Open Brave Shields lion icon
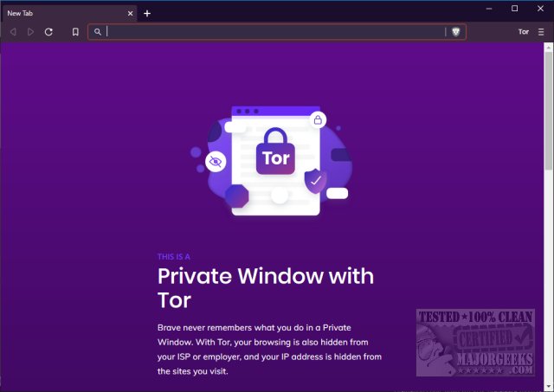 tap(456, 32)
